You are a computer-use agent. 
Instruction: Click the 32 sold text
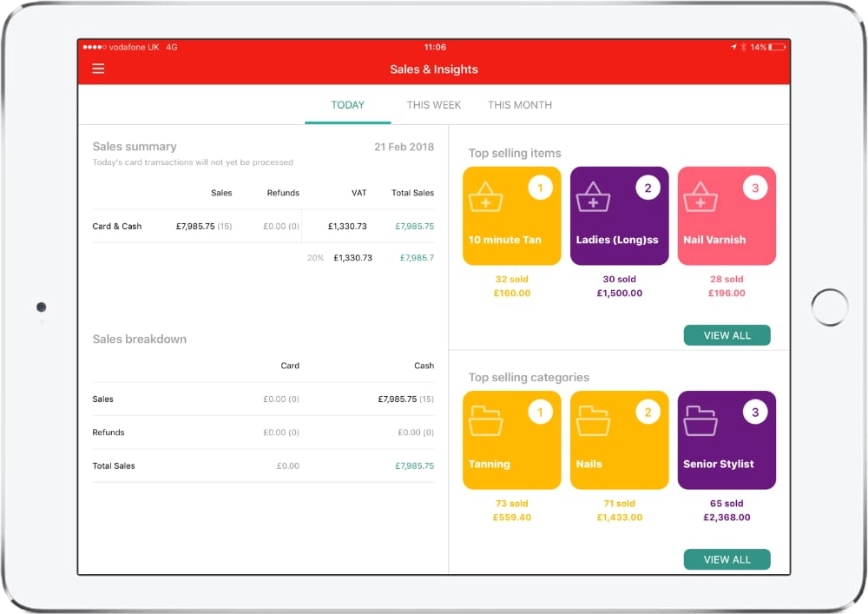pyautogui.click(x=512, y=279)
